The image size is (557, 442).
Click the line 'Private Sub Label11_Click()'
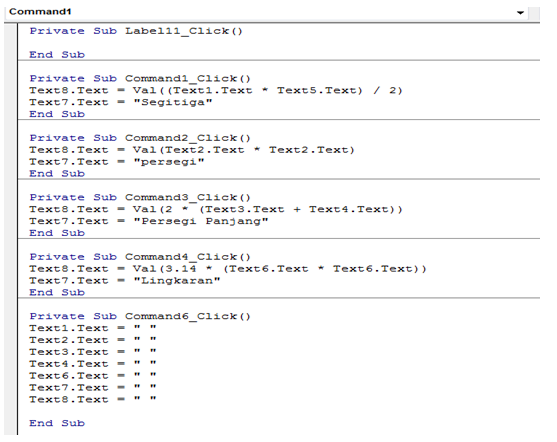click(136, 31)
